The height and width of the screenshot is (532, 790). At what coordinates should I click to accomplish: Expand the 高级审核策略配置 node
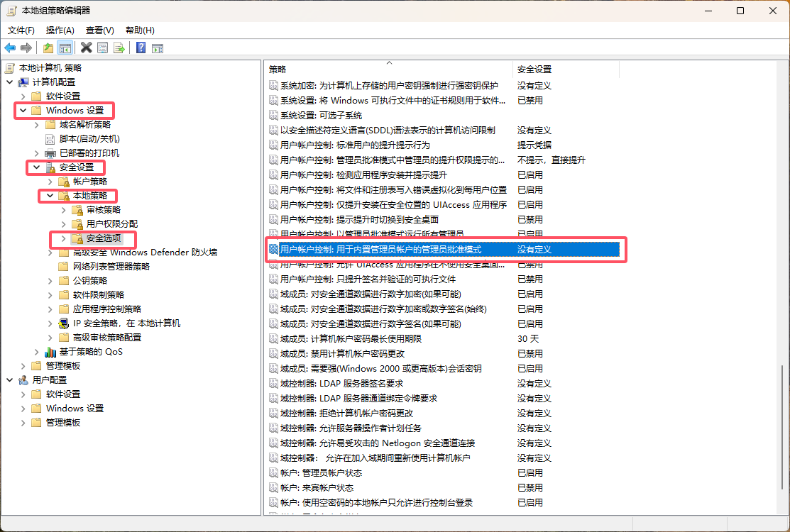point(50,337)
